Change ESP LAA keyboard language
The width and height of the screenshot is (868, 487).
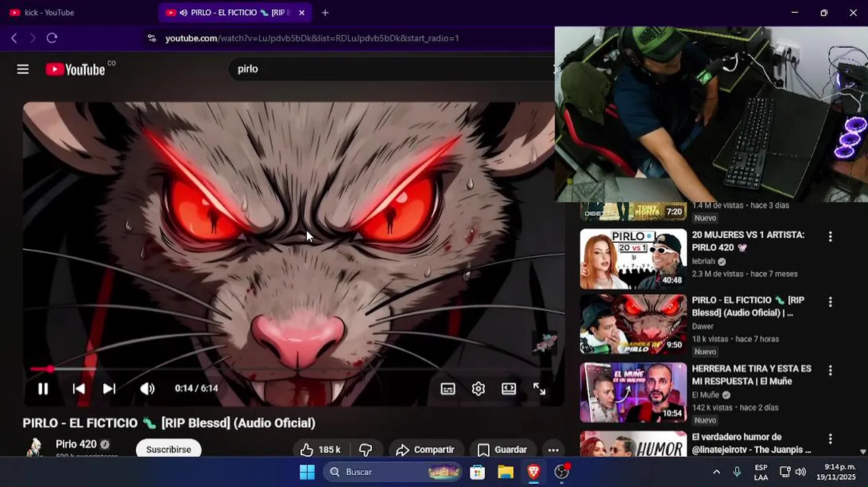coord(761,472)
